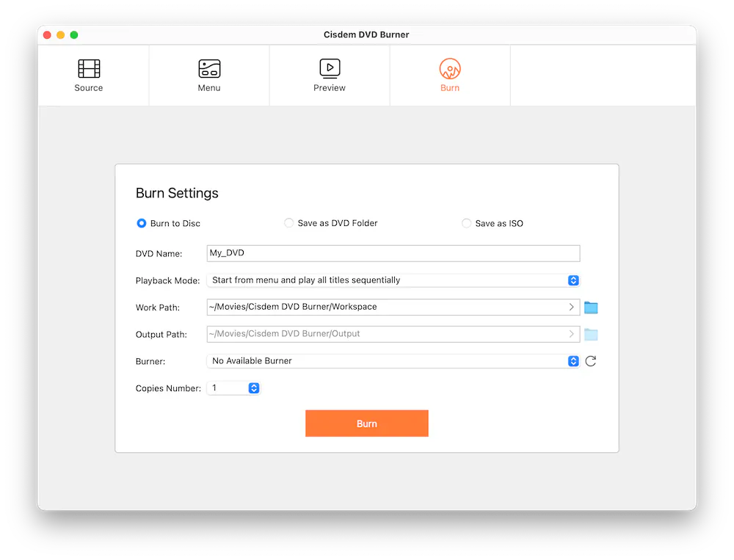The image size is (734, 560).
Task: Open the Source tab film icon
Action: click(x=89, y=69)
